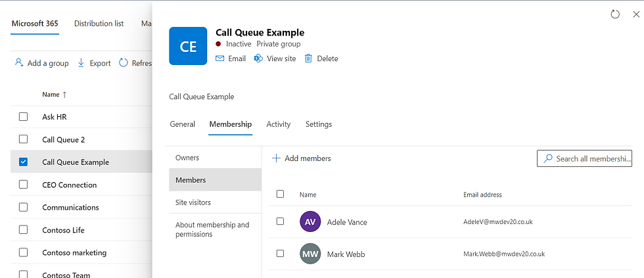The image size is (644, 278).
Task: Tick the Communications checkbox
Action: click(x=24, y=207)
